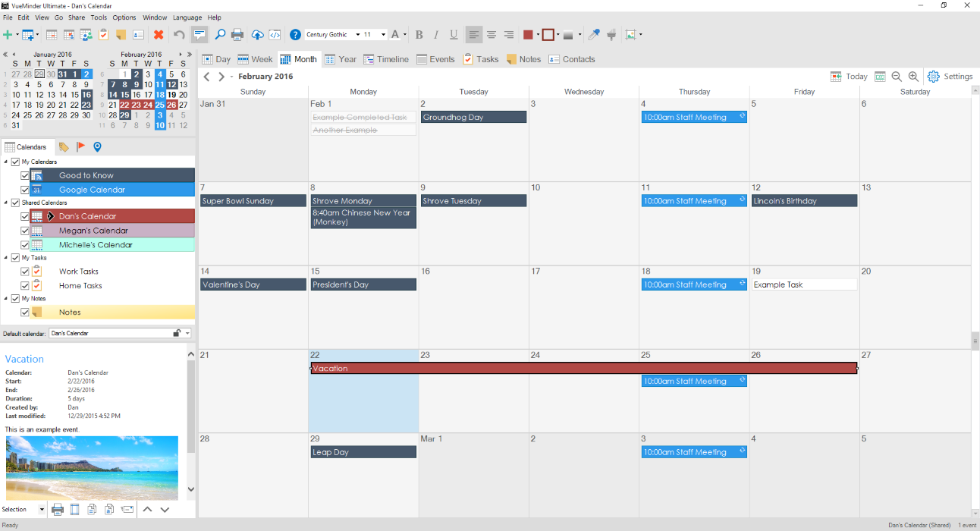980x531 pixels.
Task: Open the Share menu
Action: [77, 17]
